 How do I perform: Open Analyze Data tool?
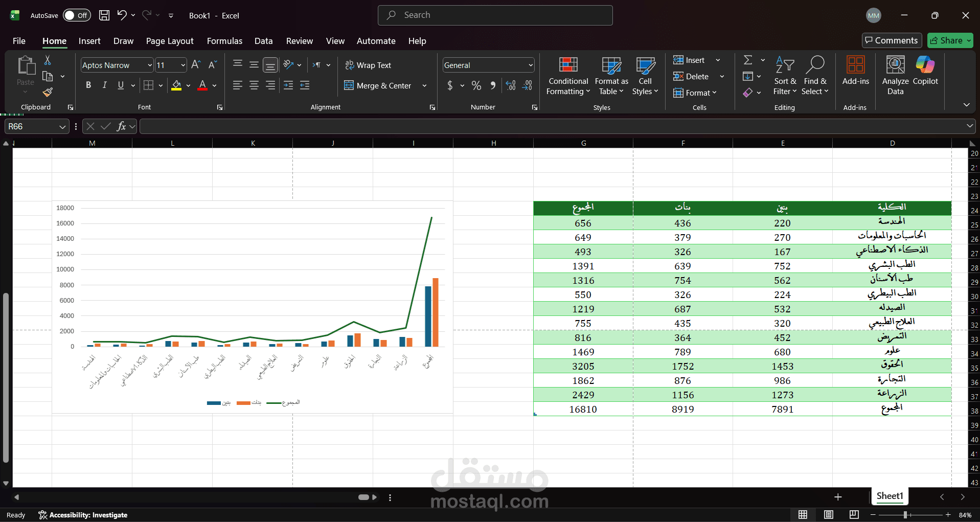click(x=895, y=75)
